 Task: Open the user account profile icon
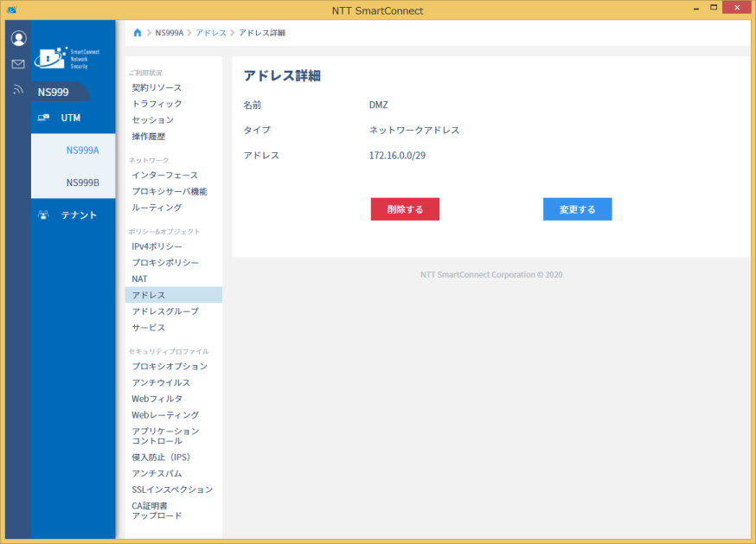point(18,38)
